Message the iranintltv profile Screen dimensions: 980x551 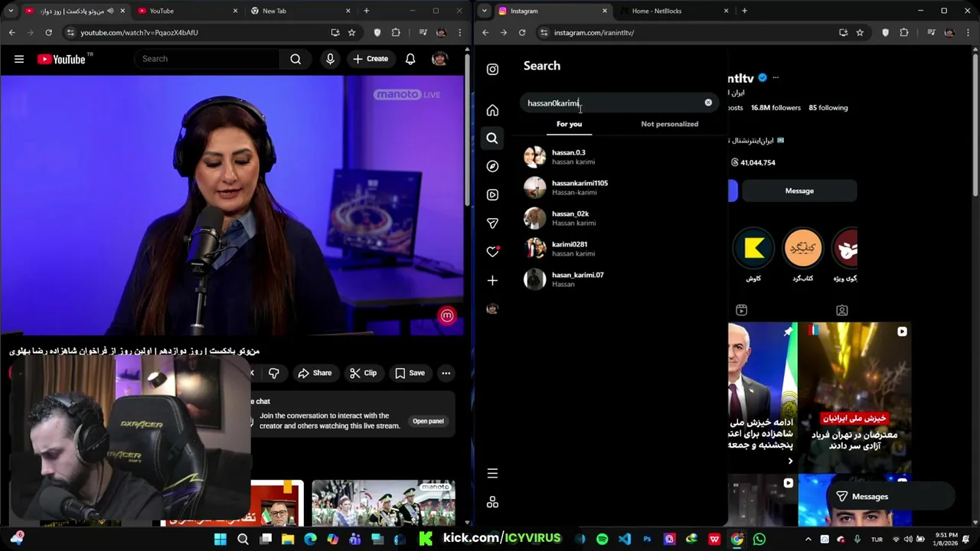pyautogui.click(x=799, y=191)
